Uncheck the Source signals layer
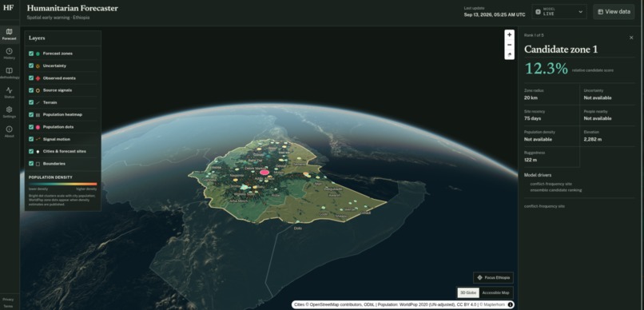Screen dimensions: 644x310 pos(31,90)
